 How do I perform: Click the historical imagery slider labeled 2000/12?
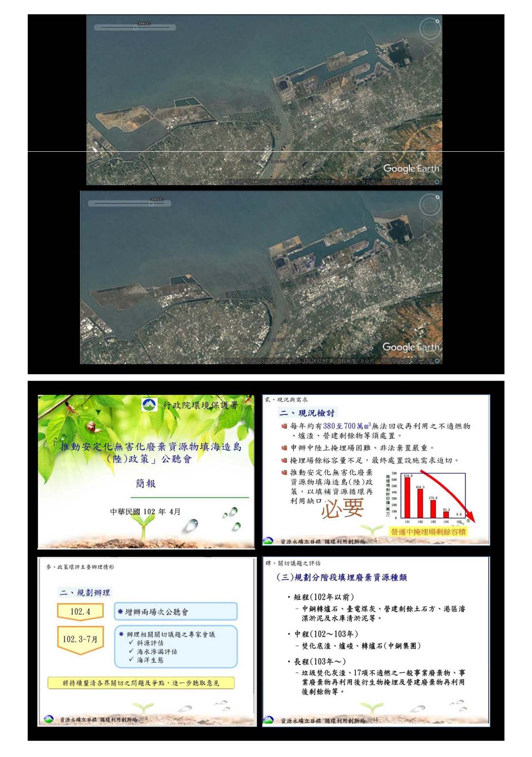click(x=135, y=27)
